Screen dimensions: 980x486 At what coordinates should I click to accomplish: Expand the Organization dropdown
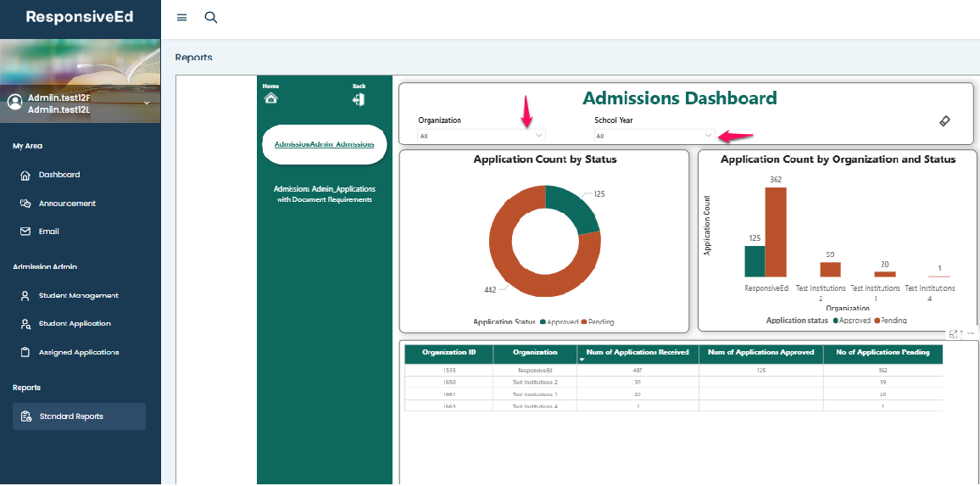click(538, 136)
